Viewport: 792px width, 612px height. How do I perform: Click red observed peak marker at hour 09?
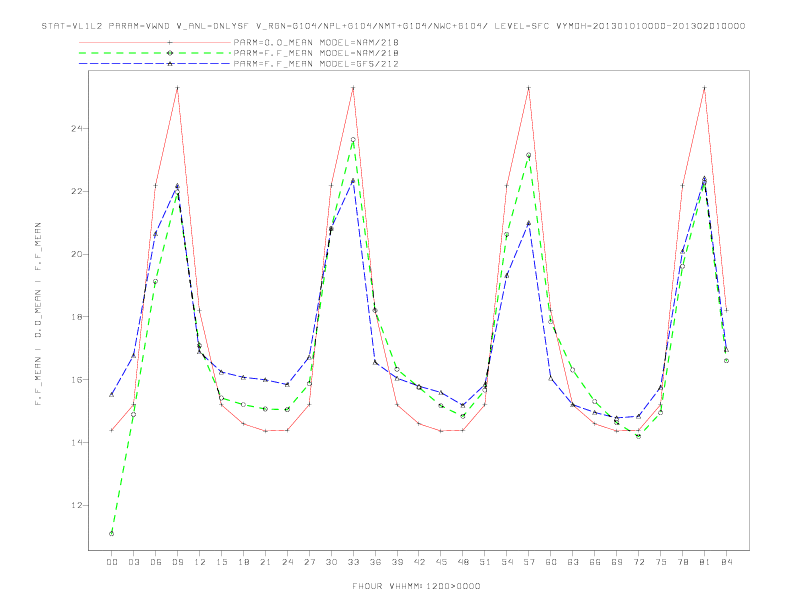[177, 88]
